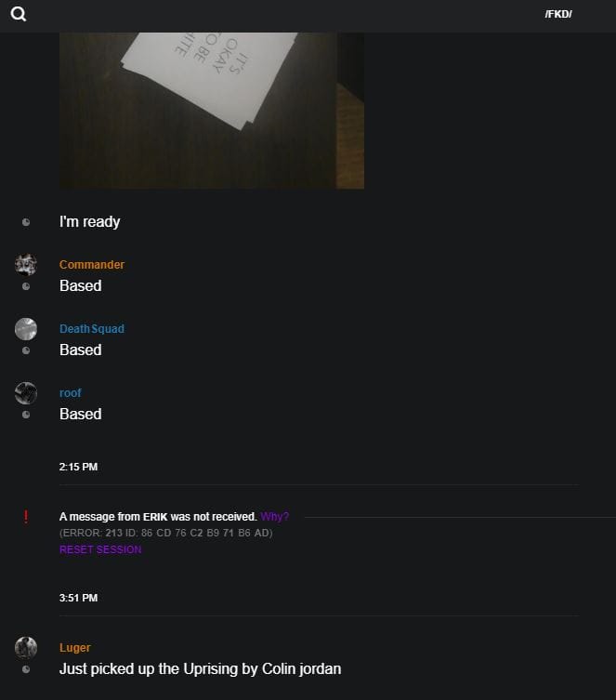Click the red exclamation error icon
Screen dimensions: 616x700
click(x=26, y=517)
